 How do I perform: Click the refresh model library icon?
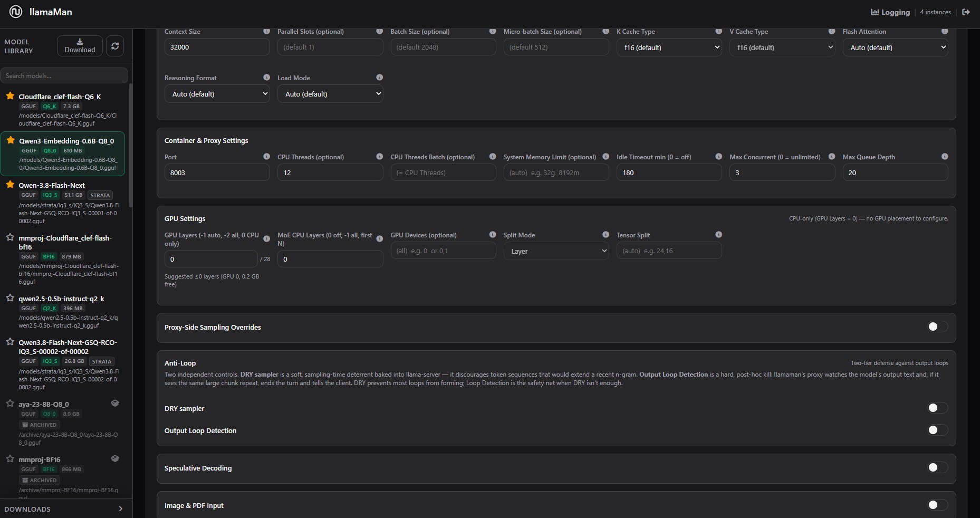(115, 46)
